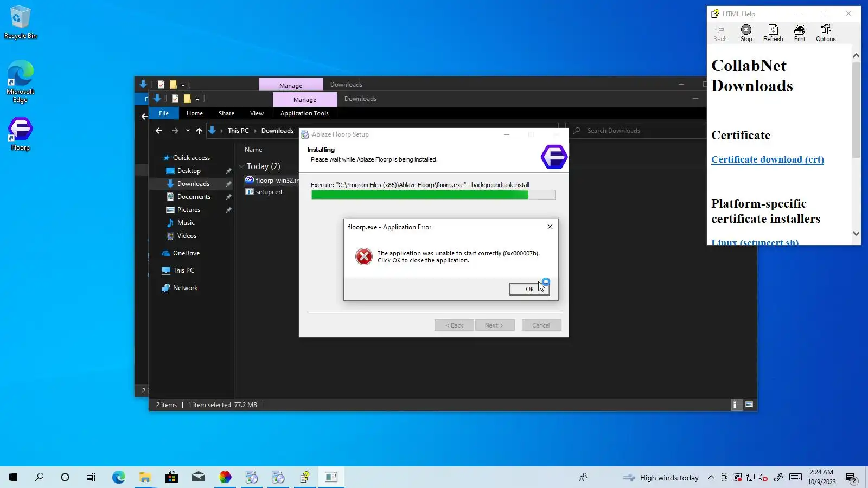
Task: Click Stop in the HTML Help toolbar
Action: pos(746,33)
